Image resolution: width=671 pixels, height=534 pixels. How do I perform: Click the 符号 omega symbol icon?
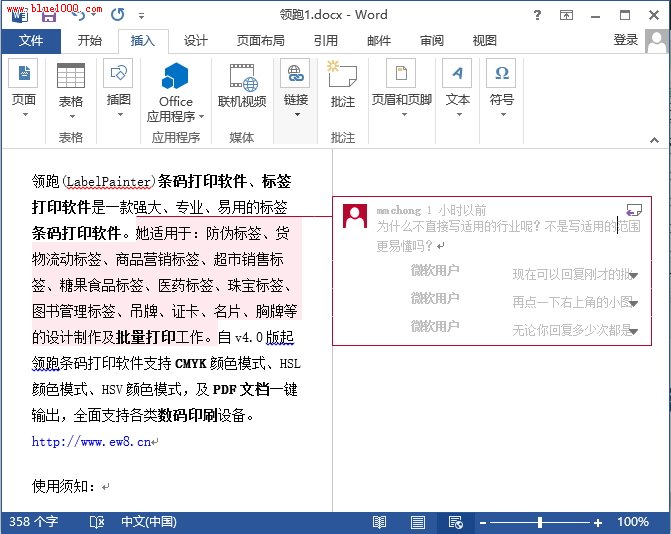[501, 74]
